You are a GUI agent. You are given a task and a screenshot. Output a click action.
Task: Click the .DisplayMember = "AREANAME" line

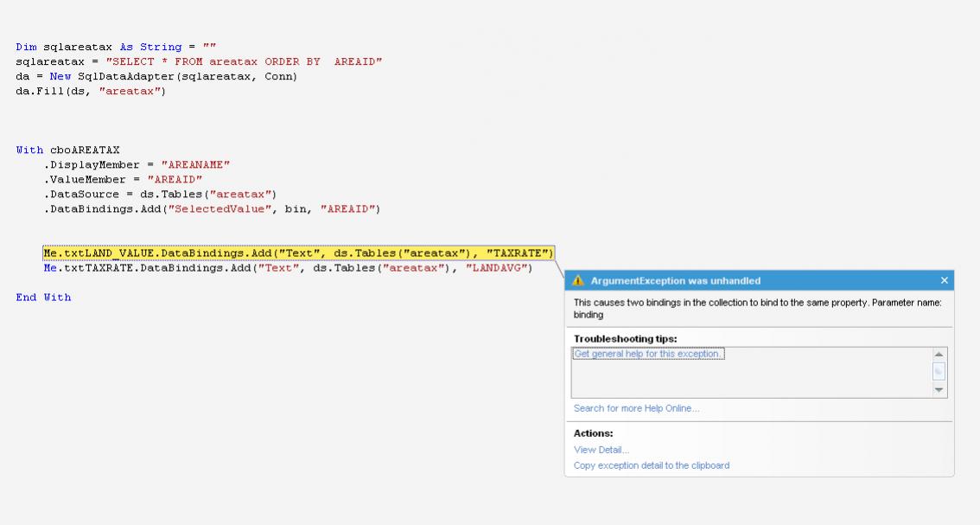point(137,164)
